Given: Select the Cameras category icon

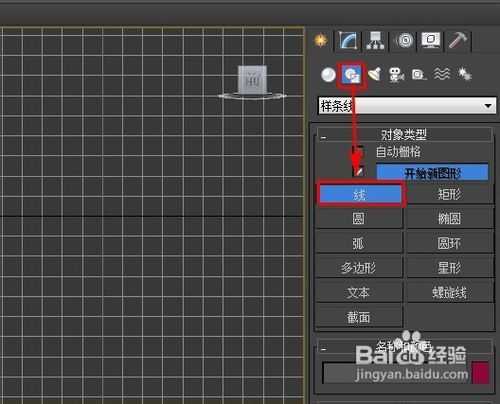Looking at the screenshot, I should (x=397, y=74).
